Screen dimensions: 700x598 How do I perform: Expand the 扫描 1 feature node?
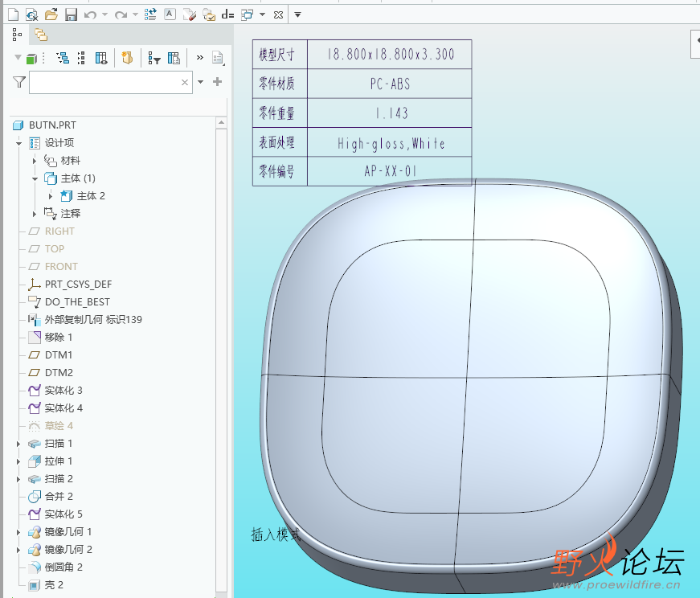[x=18, y=444]
